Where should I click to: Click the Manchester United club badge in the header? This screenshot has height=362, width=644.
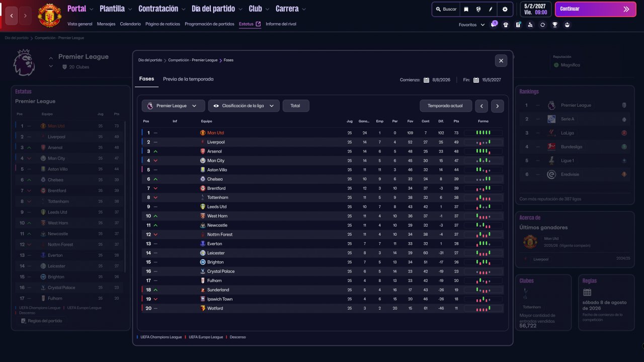[x=49, y=16]
